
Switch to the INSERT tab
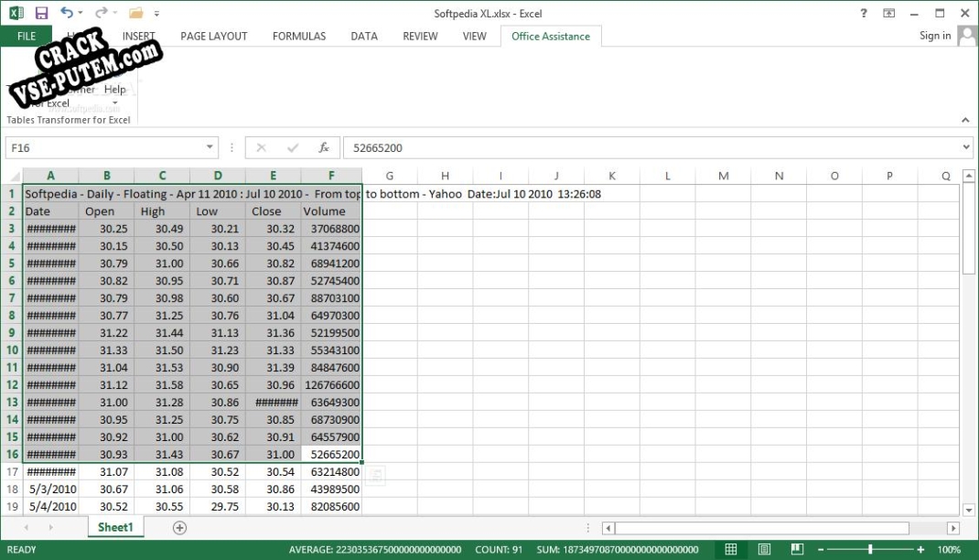(x=138, y=37)
